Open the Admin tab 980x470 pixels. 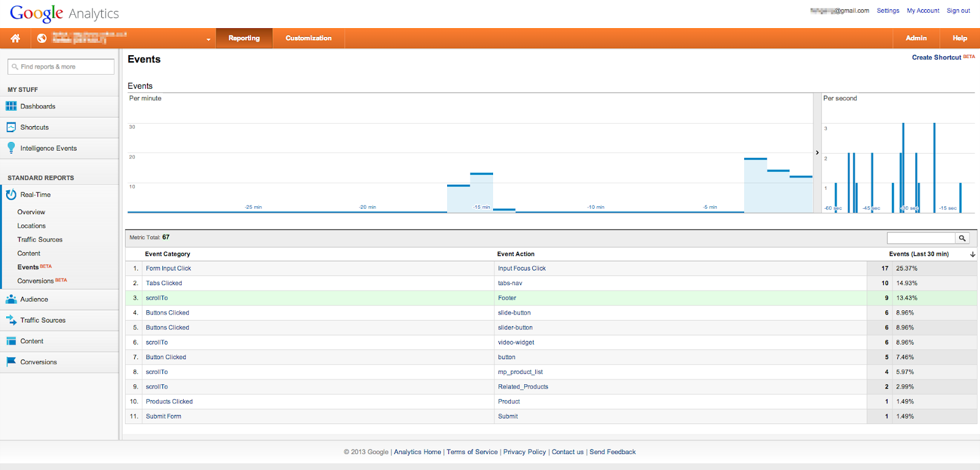pos(916,38)
